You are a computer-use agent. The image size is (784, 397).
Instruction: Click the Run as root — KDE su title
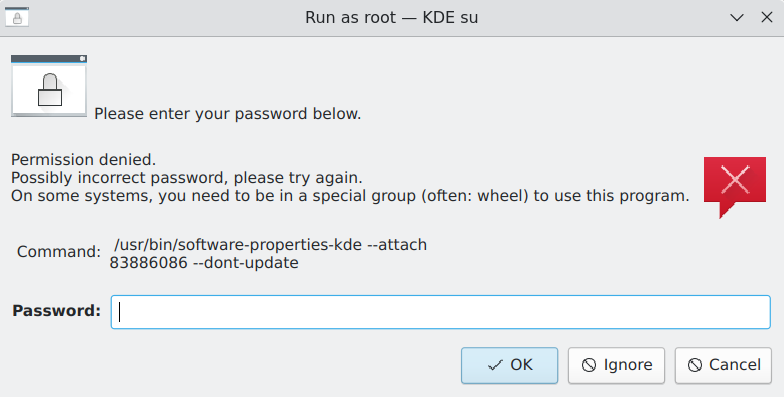pyautogui.click(x=392, y=18)
